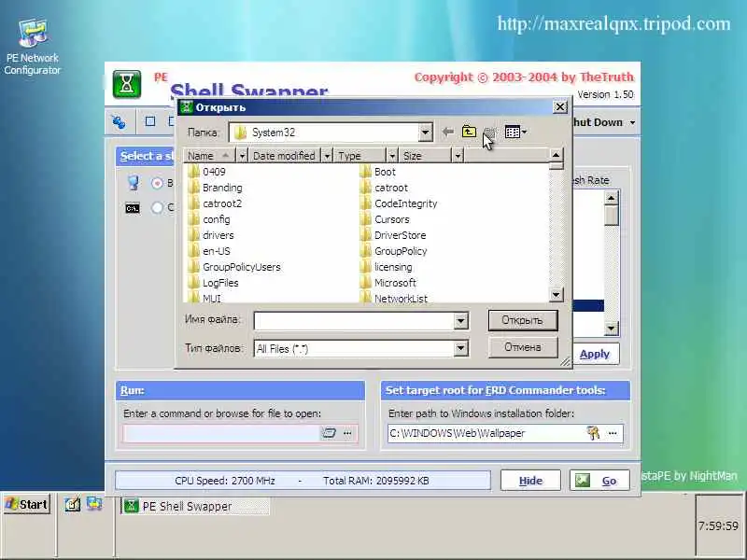Open the Branding folder

(x=215, y=188)
